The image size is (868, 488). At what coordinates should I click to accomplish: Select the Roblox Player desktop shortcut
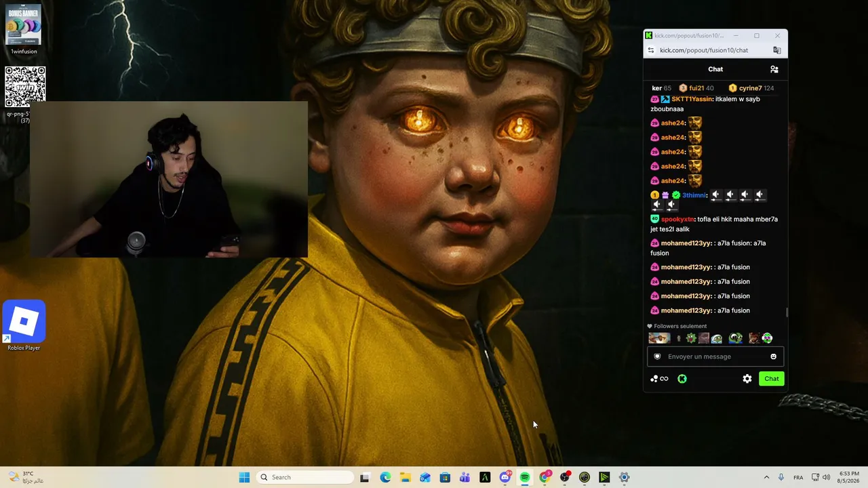tap(24, 325)
